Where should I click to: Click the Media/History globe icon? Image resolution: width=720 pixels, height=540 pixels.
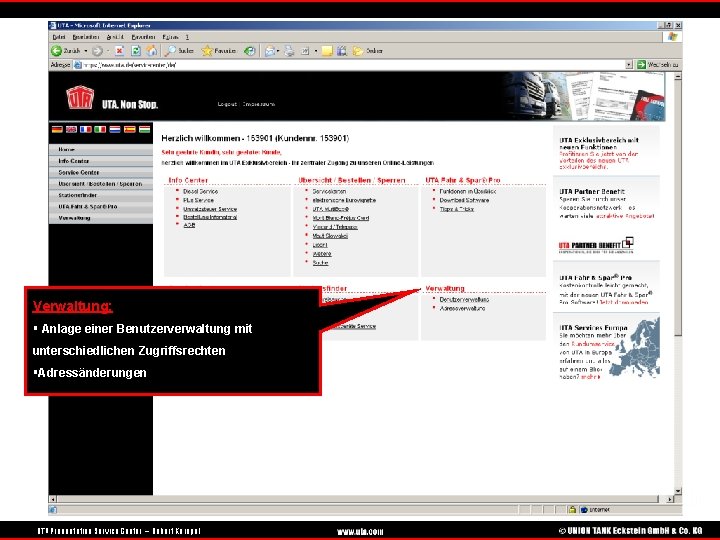click(249, 51)
